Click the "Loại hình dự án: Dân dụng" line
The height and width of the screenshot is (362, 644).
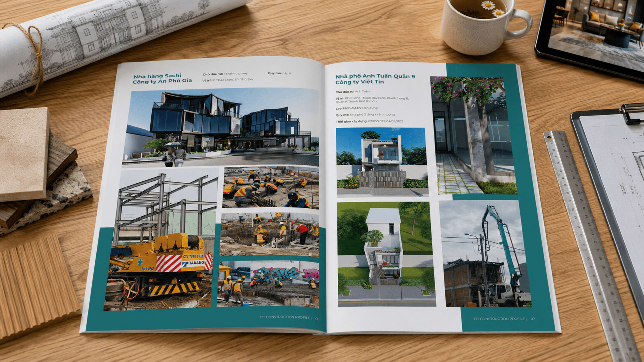[x=357, y=108]
